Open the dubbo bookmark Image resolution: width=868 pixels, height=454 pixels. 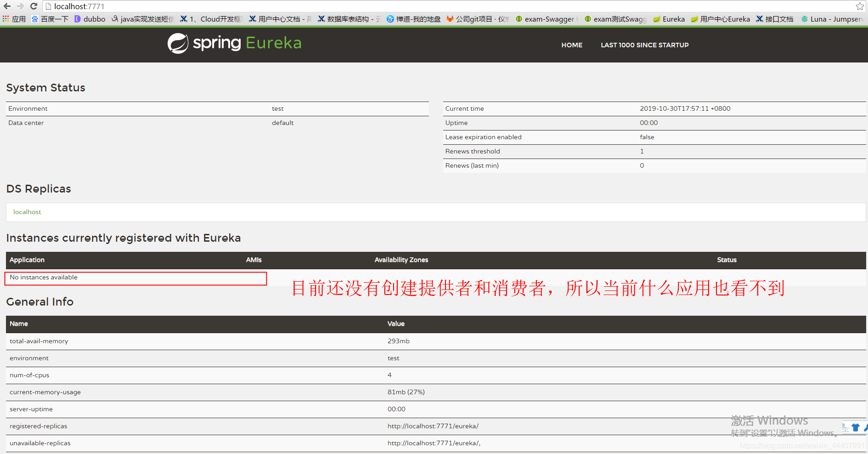[x=90, y=19]
